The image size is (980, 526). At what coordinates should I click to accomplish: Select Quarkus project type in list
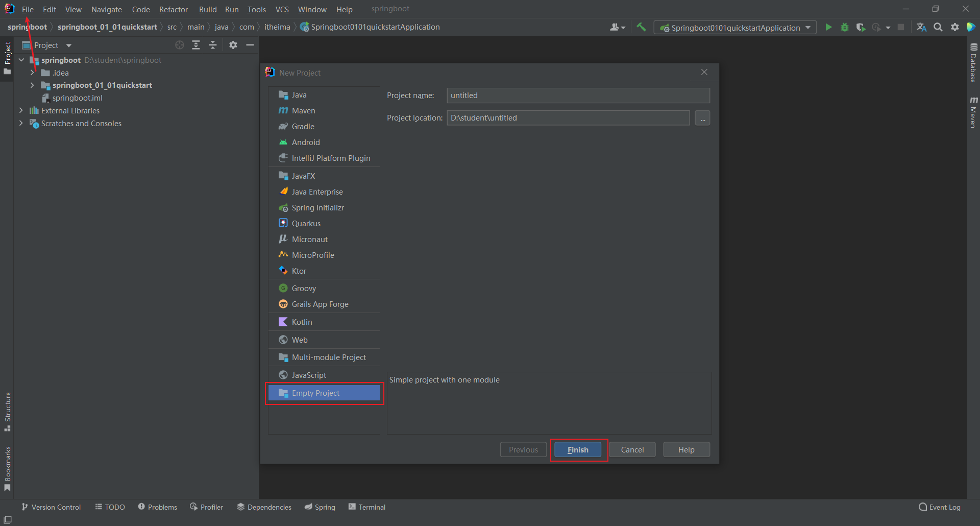click(324, 223)
